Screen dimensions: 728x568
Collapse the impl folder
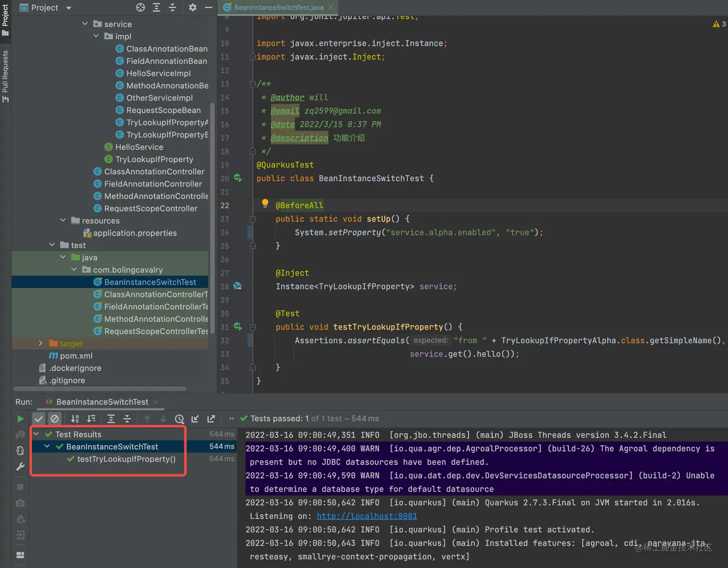point(96,36)
